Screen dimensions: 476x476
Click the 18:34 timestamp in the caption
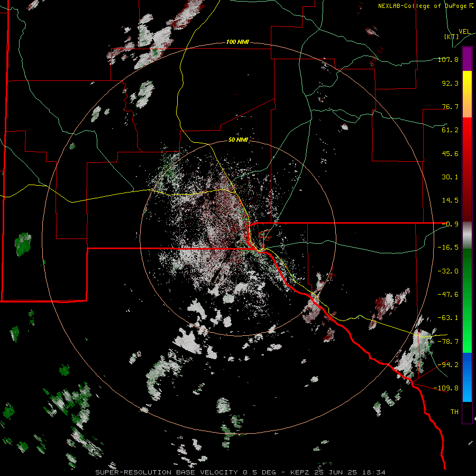tap(375, 472)
